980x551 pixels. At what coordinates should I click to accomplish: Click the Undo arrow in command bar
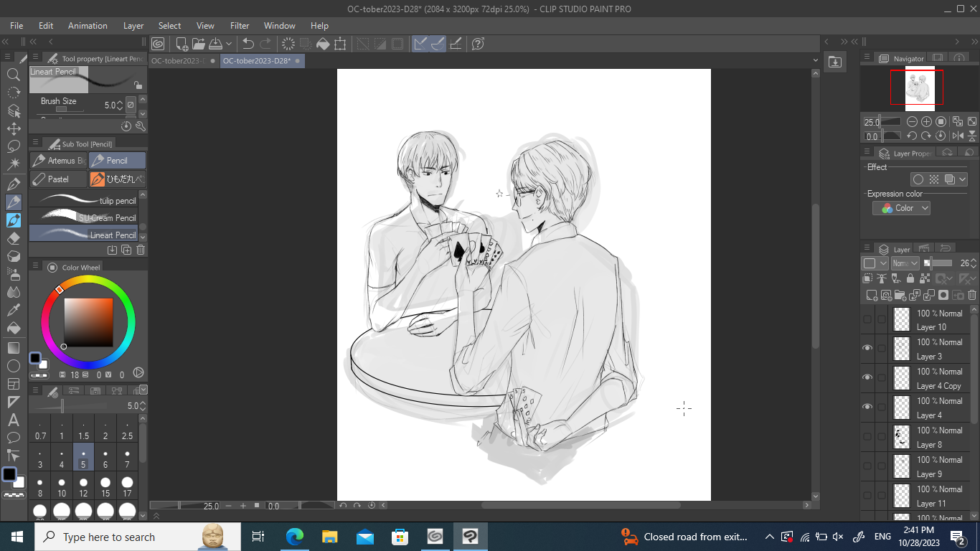click(248, 44)
